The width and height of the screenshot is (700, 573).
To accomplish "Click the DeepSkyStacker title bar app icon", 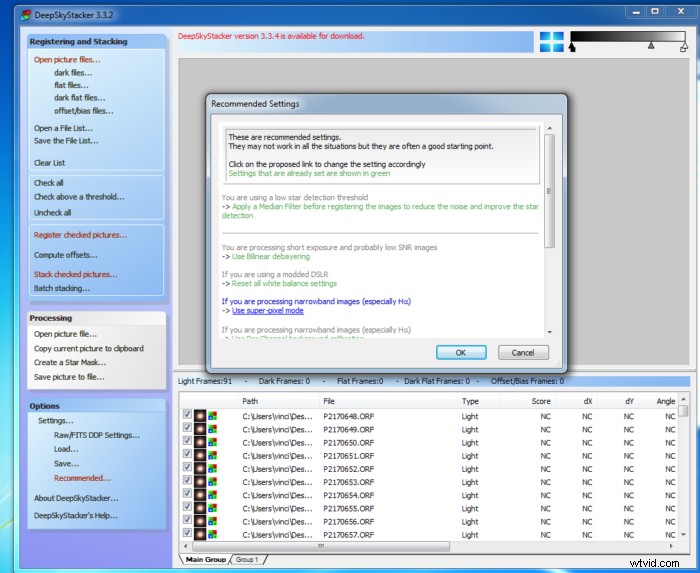I will (x=12, y=13).
